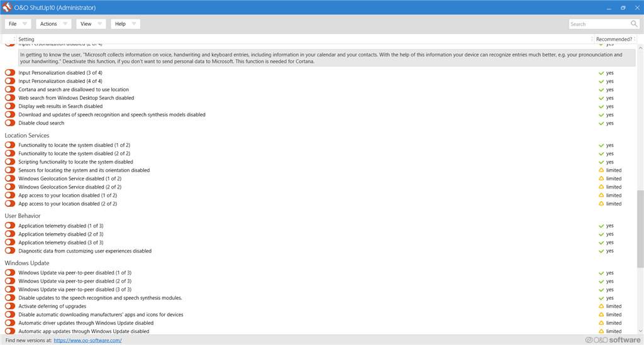The width and height of the screenshot is (644, 345).
Task: Click 'yes' label for Web search from Desktop Search
Action: [610, 98]
